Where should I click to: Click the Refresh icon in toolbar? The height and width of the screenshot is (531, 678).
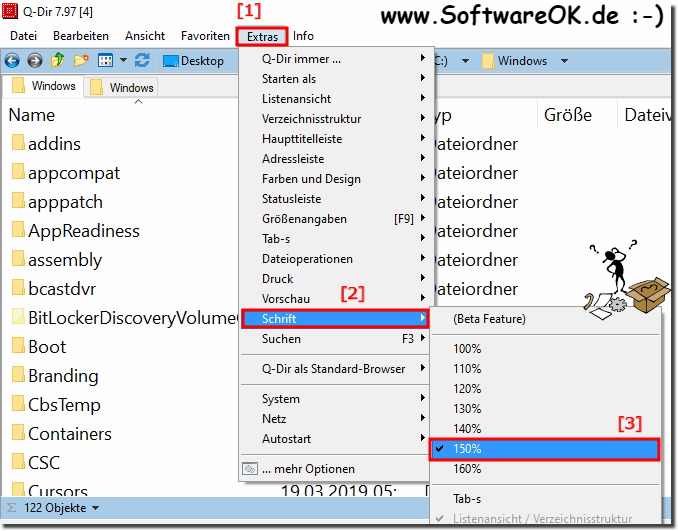[142, 61]
